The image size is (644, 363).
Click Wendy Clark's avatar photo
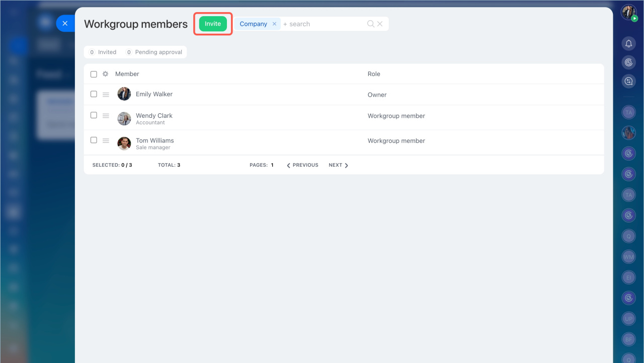tap(124, 118)
